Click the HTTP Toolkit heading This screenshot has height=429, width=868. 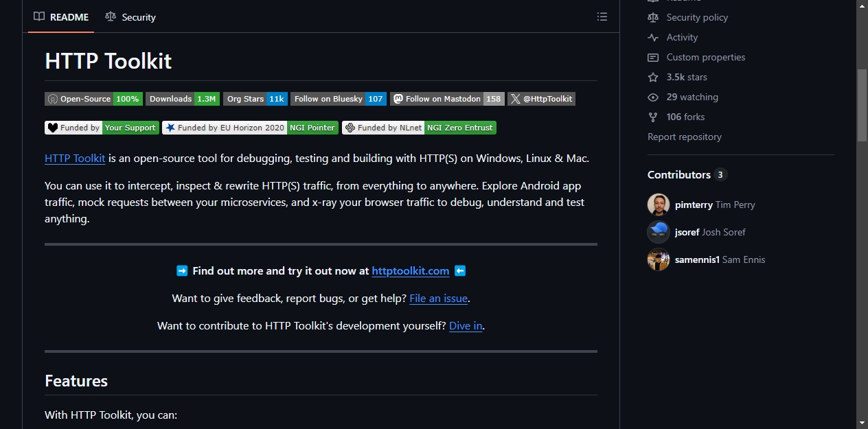[x=108, y=60]
